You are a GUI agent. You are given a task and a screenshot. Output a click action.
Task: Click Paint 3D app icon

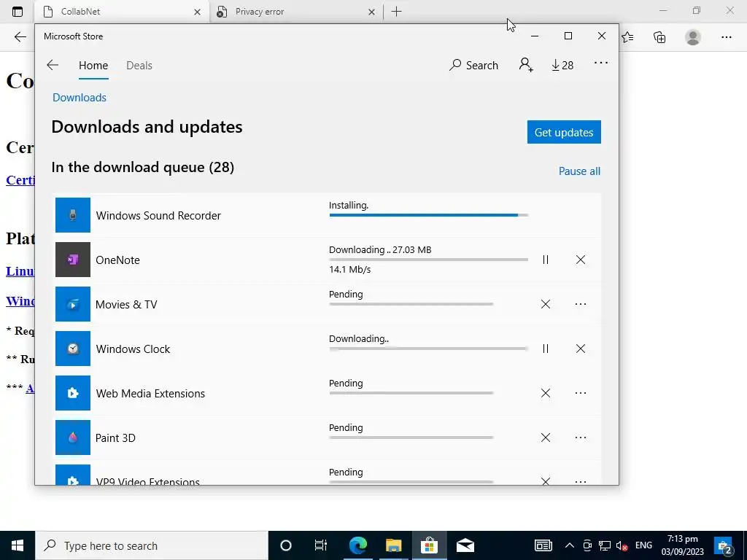[73, 437]
